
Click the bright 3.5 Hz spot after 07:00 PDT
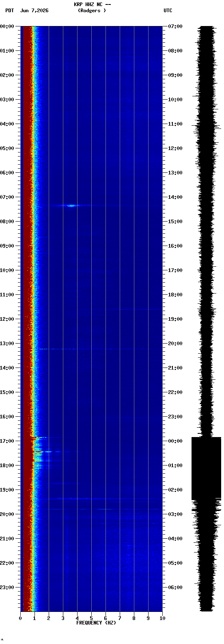tap(71, 206)
